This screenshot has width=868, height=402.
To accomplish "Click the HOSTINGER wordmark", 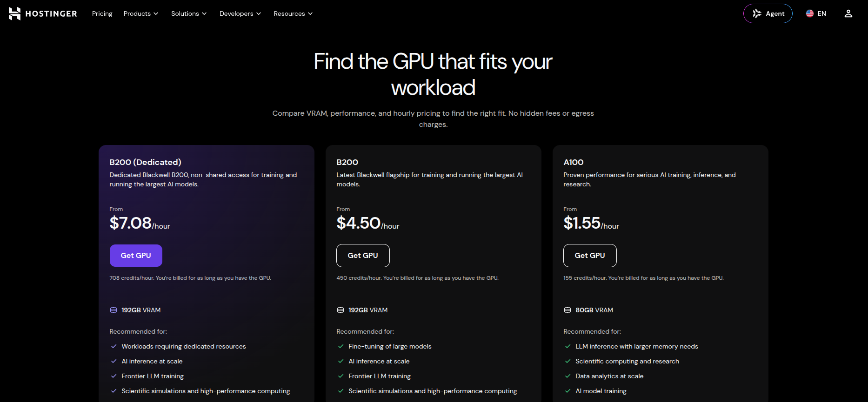I will pos(51,14).
